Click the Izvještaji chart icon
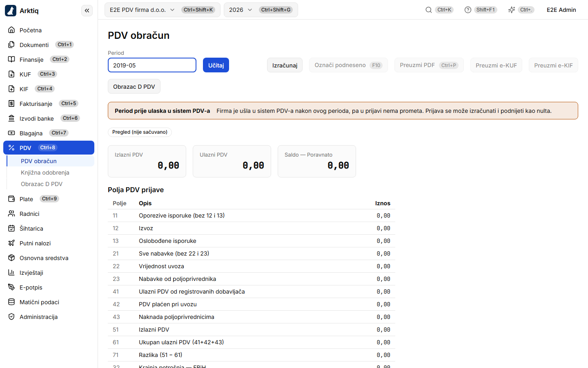Viewport: 588px width, 368px height. [11, 272]
